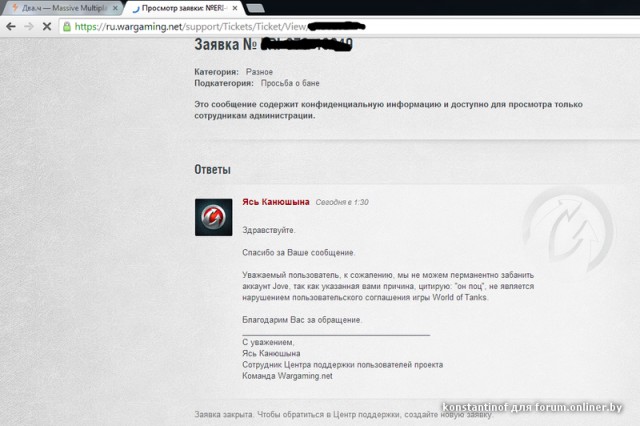Close the Просмотр заявки tab
This screenshot has width=640, height=426.
pyautogui.click(x=235, y=8)
